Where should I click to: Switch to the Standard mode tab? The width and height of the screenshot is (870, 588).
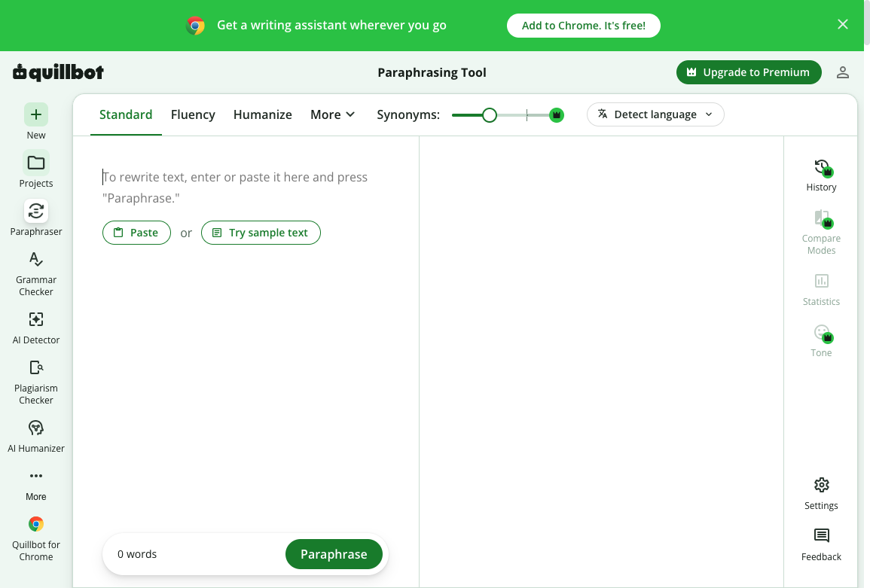coord(126,115)
